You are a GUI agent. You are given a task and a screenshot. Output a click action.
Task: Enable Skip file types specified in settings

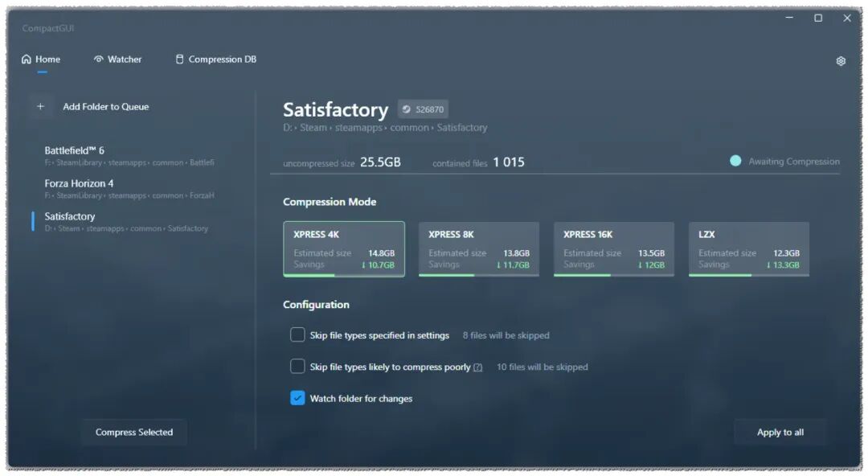pyautogui.click(x=297, y=334)
